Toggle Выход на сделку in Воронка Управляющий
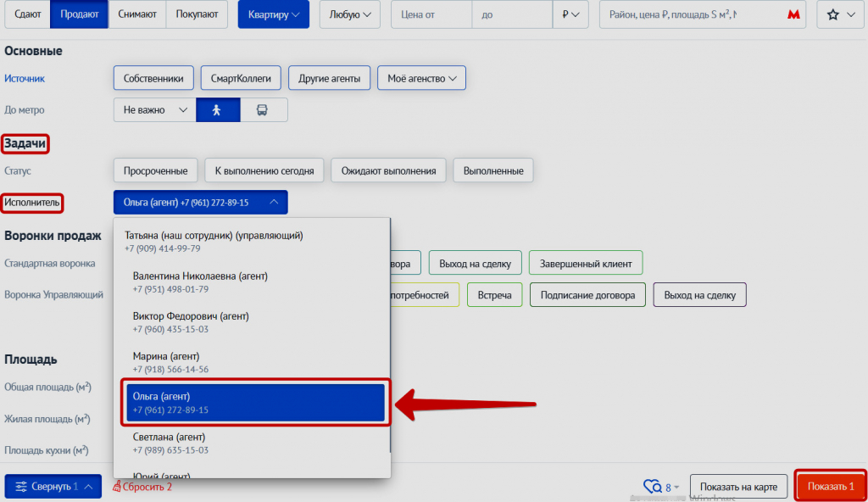The width and height of the screenshot is (868, 502). [x=699, y=295]
